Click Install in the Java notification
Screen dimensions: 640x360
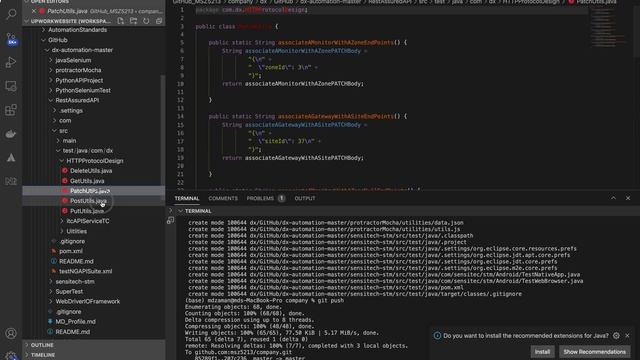[542, 351]
